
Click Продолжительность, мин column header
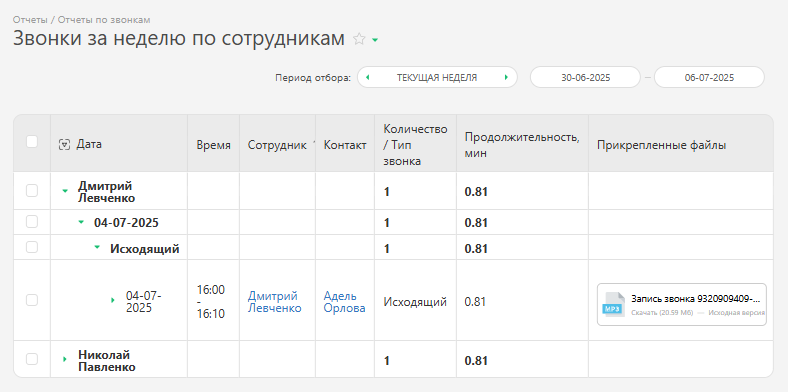coord(522,145)
